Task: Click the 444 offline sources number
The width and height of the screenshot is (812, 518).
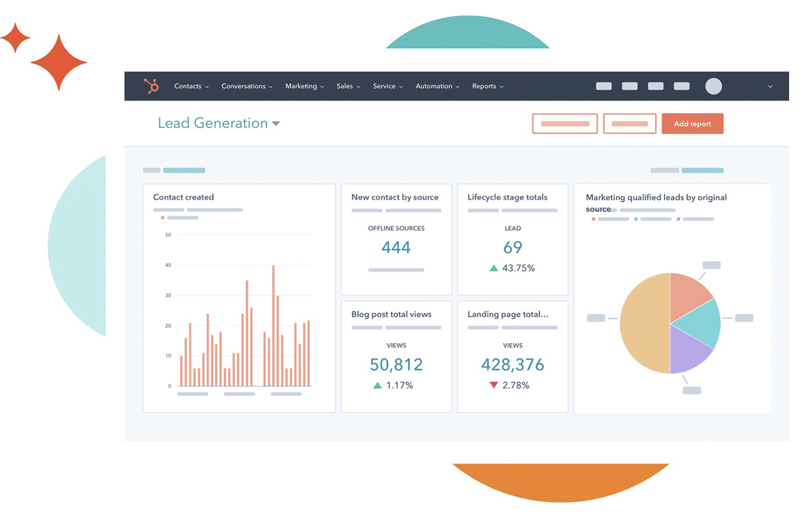Action: [x=395, y=247]
